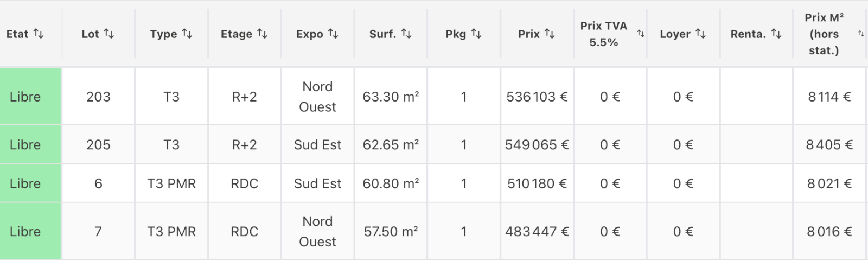
Task: Click 62.65 m² surface cell
Action: coord(391,145)
